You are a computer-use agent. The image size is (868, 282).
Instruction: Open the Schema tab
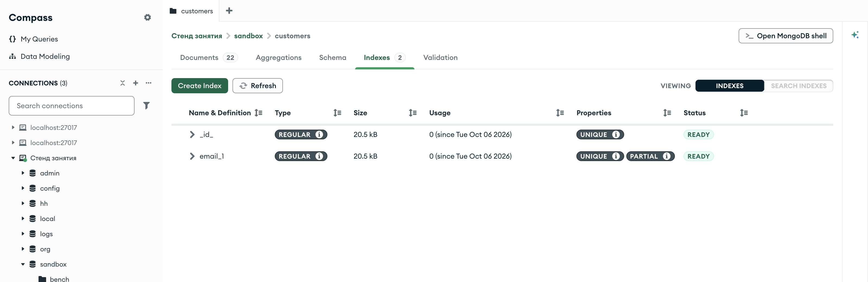pos(333,57)
